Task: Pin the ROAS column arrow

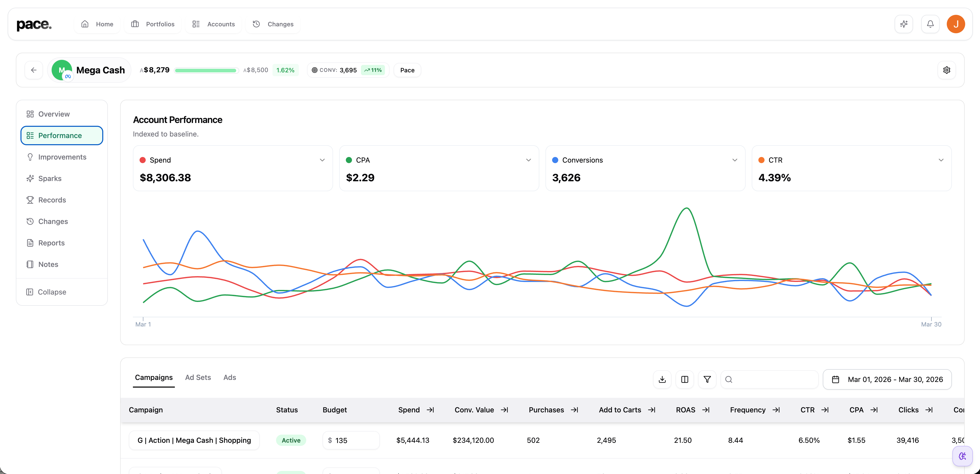Action: coord(706,410)
